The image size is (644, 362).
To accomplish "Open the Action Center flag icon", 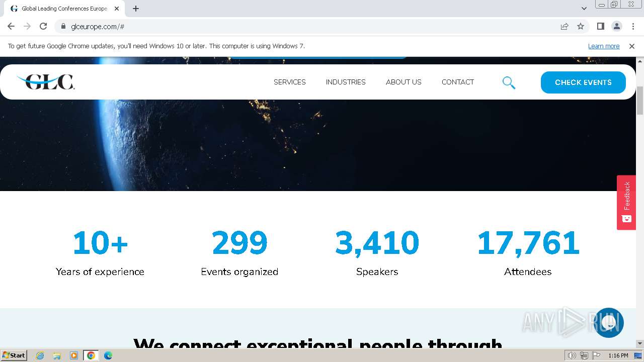I will pos(596,355).
